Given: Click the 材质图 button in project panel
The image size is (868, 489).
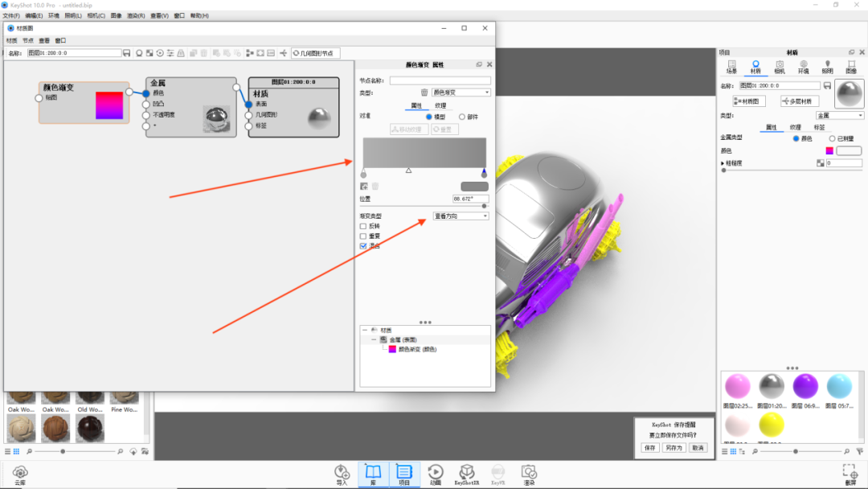Looking at the screenshot, I should click(749, 101).
